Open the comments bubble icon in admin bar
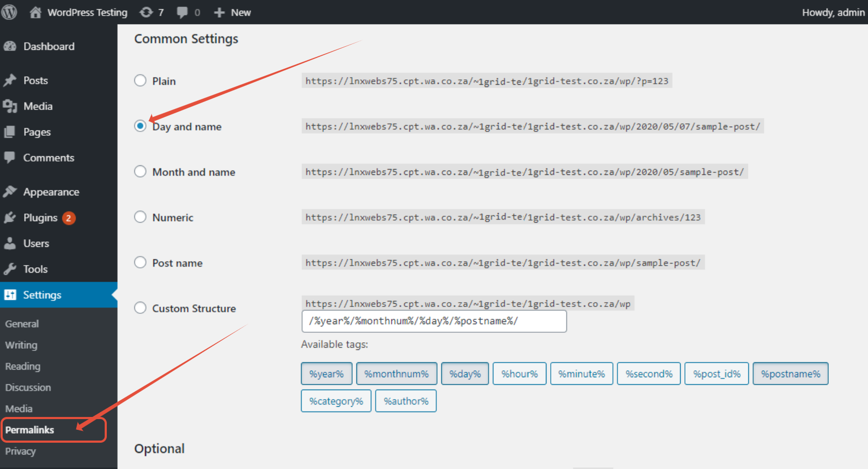868x469 pixels. coord(183,12)
